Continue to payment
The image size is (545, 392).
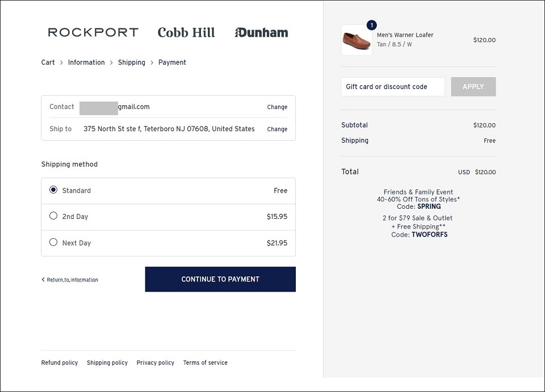(220, 279)
